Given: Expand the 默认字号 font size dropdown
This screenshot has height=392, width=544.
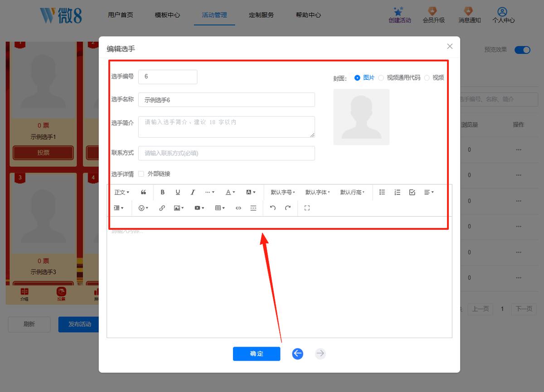Looking at the screenshot, I should pos(283,192).
